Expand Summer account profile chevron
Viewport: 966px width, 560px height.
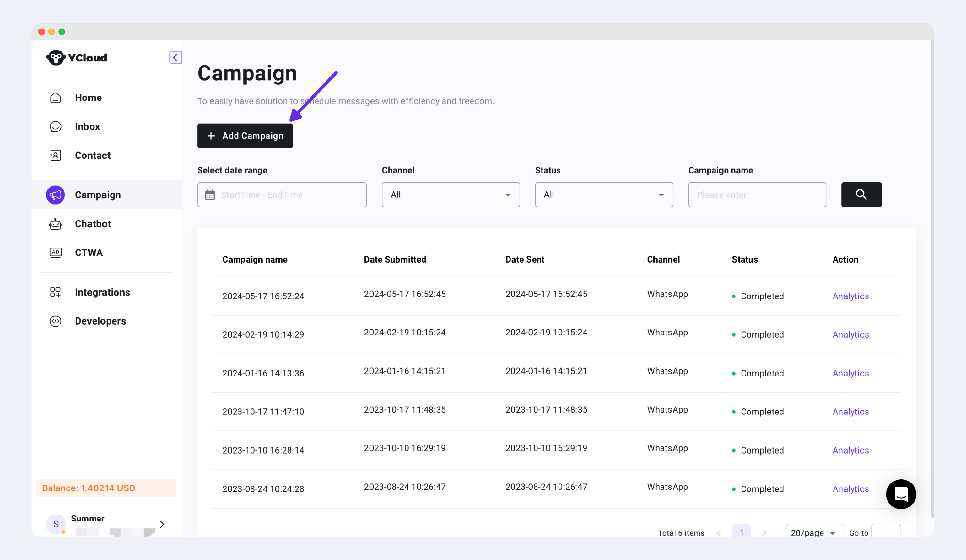coord(162,524)
